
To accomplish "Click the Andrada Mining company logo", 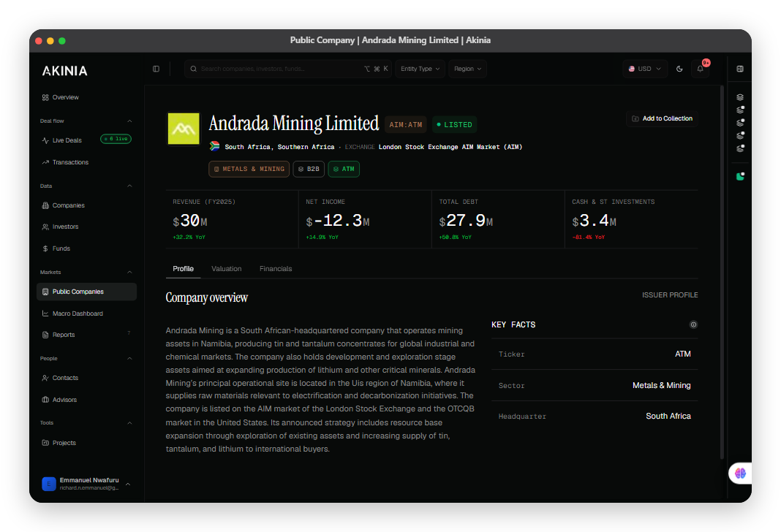I will (x=184, y=129).
